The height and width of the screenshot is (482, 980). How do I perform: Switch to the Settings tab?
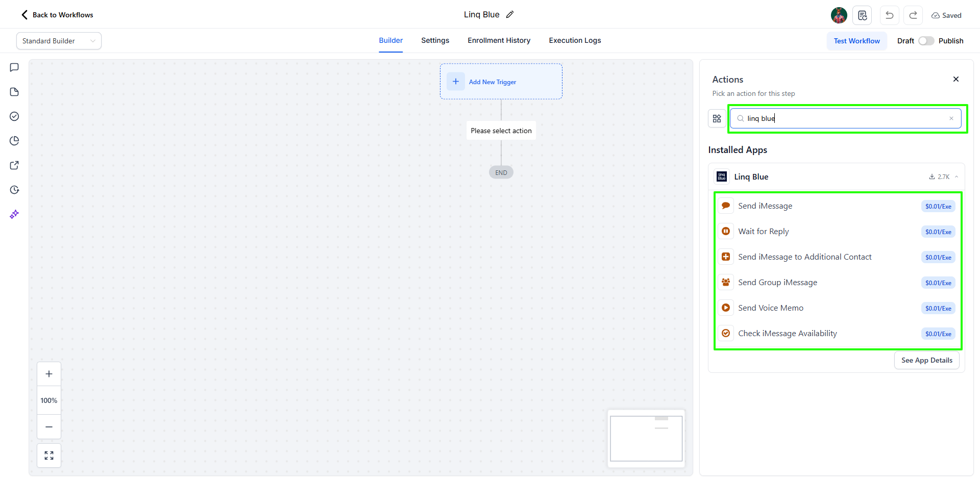(435, 40)
